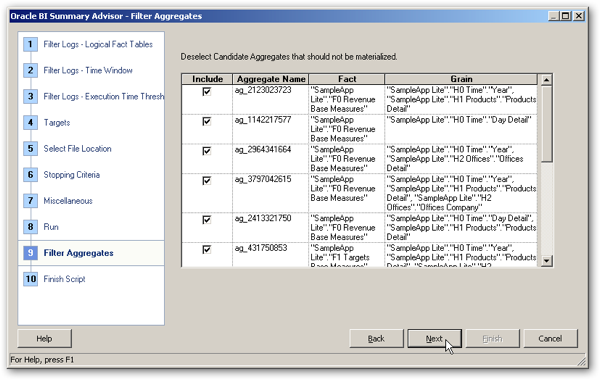Select the ag_2123023723 name cell
Image resolution: width=600 pixels, height=380 pixels.
[x=270, y=99]
